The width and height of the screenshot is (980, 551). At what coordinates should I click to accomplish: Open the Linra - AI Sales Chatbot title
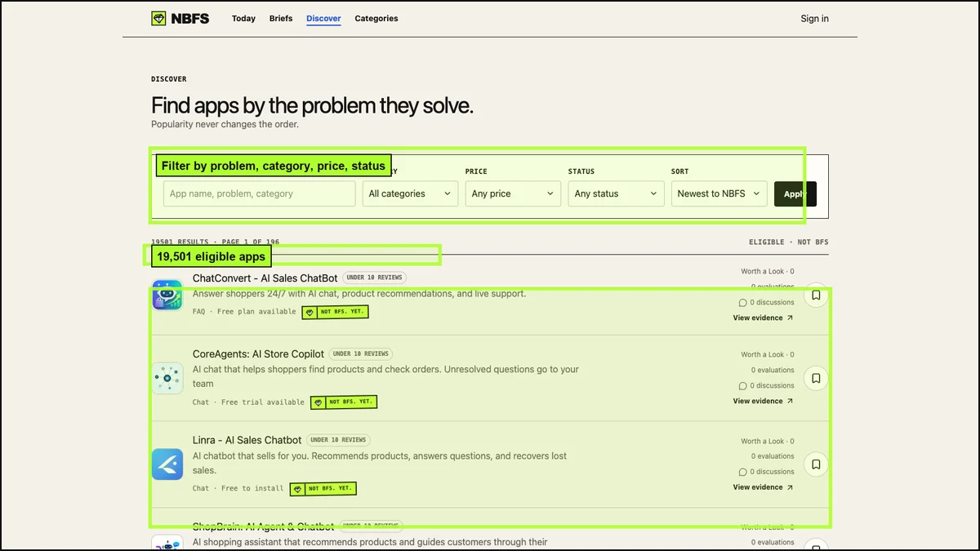pos(247,440)
